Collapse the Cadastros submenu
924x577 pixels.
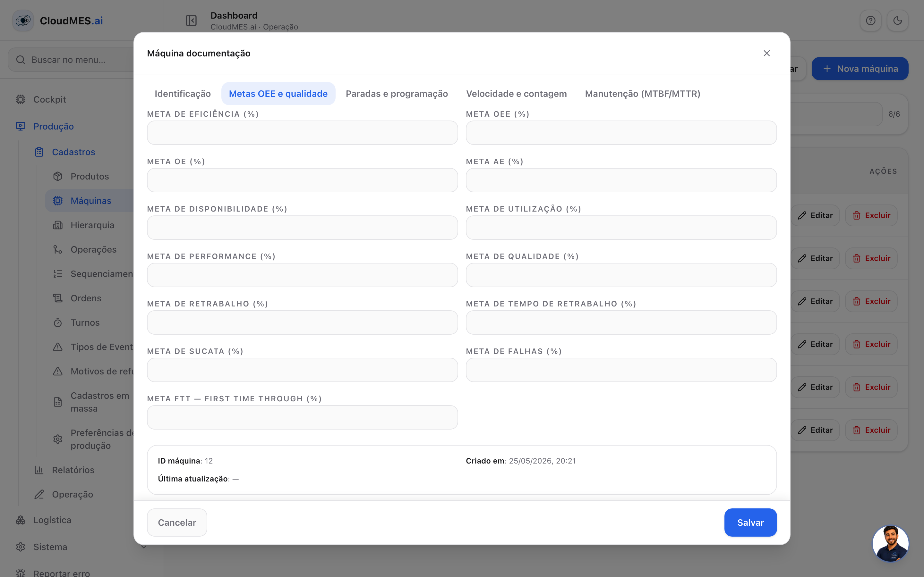(73, 152)
